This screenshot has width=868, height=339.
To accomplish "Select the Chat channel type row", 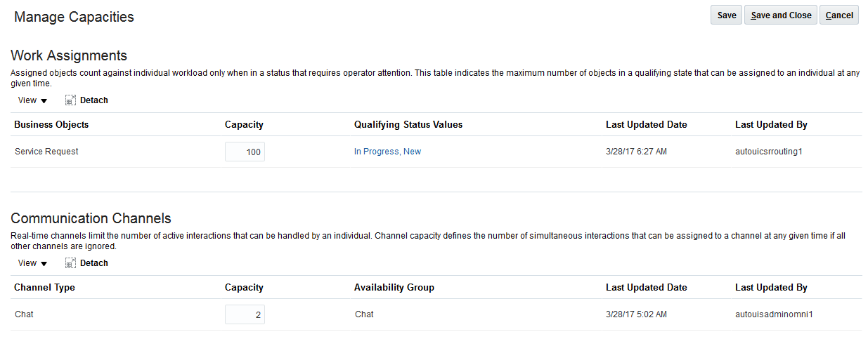I will (24, 314).
